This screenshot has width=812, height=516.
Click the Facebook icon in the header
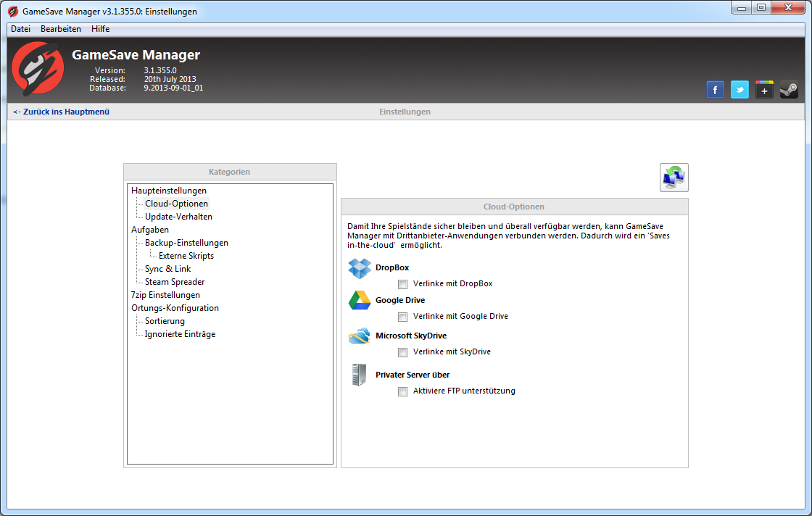pos(715,90)
